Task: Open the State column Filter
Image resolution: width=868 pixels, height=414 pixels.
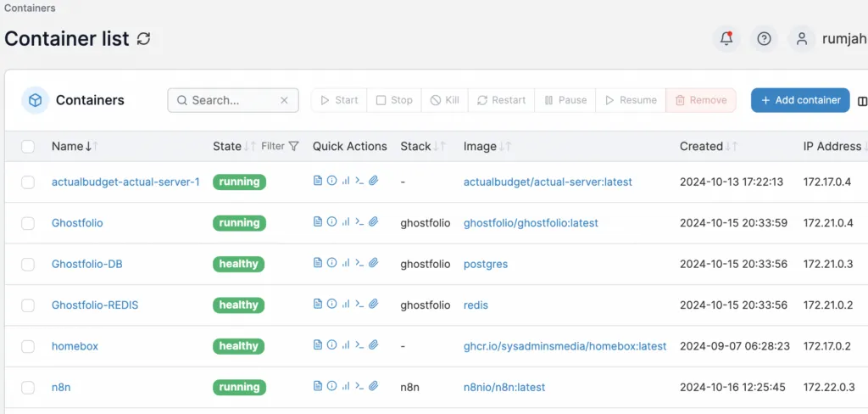Action: [280, 146]
